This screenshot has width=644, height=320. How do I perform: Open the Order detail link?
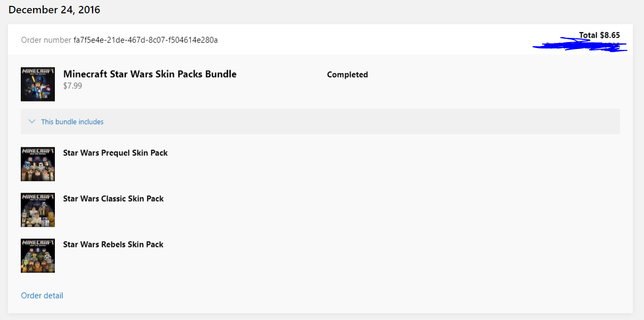42,296
